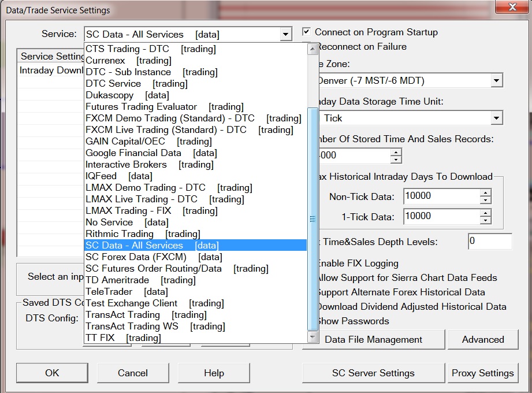
Task: Open Intraday Data Storage Time Unit dropdown
Action: (496, 118)
